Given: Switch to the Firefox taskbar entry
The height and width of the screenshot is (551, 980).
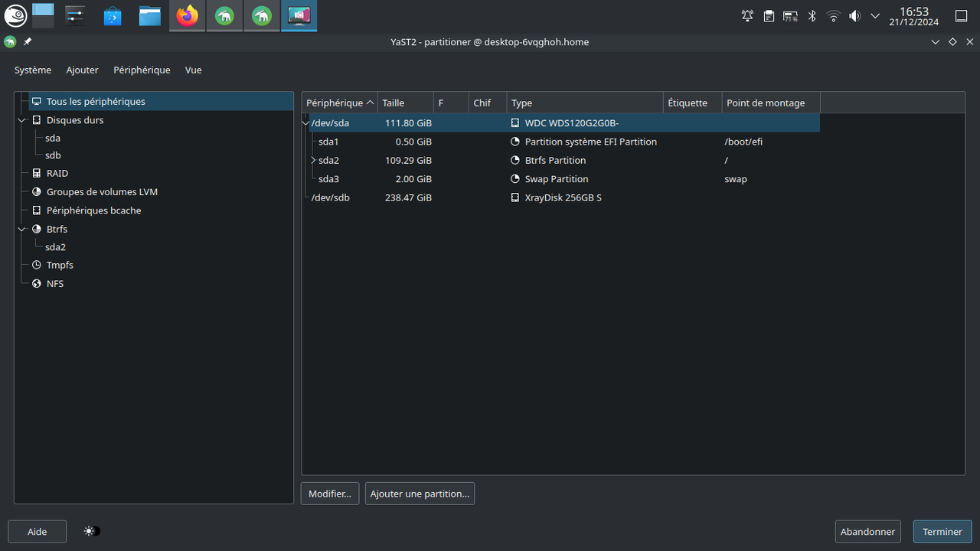Looking at the screenshot, I should [x=187, y=15].
